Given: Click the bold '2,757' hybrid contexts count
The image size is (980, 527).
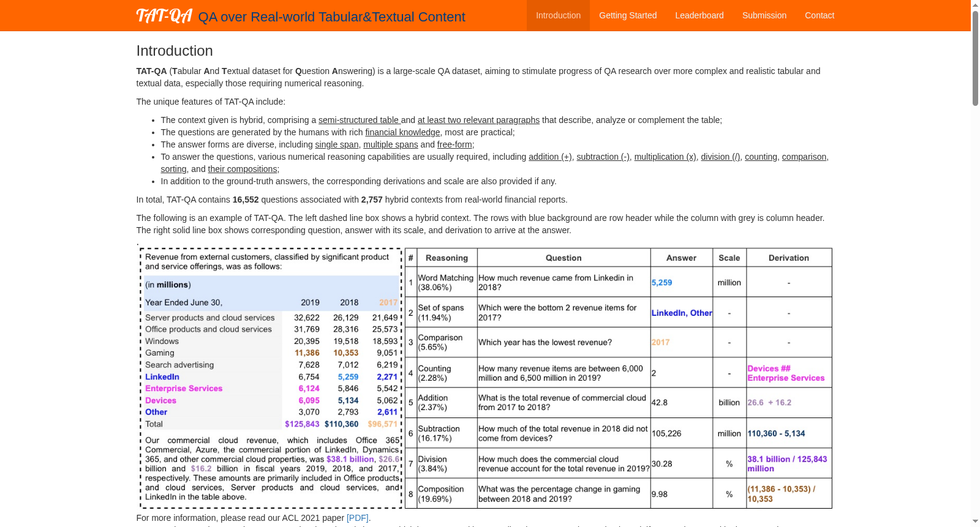Looking at the screenshot, I should (372, 200).
